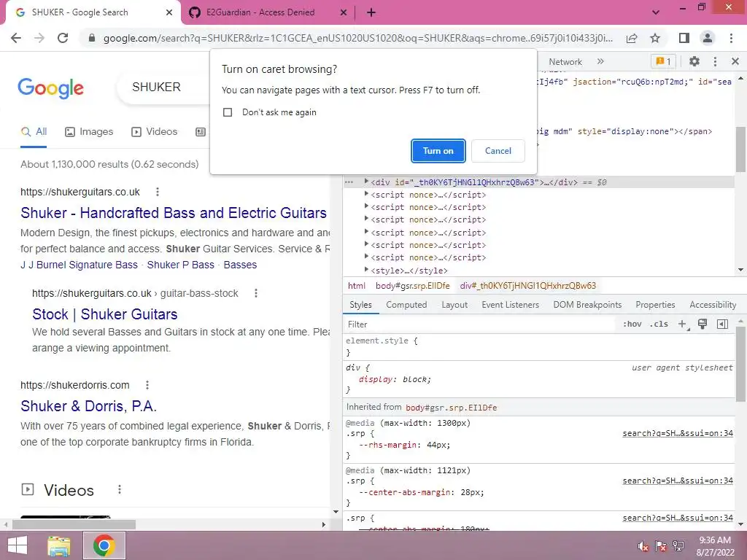Viewport: 747px width, 560px height.
Task: Click the Turn on button
Action: [x=438, y=151]
